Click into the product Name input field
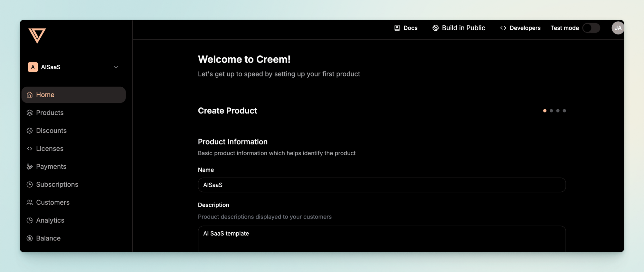Viewport: 644px width, 272px height. (x=382, y=185)
